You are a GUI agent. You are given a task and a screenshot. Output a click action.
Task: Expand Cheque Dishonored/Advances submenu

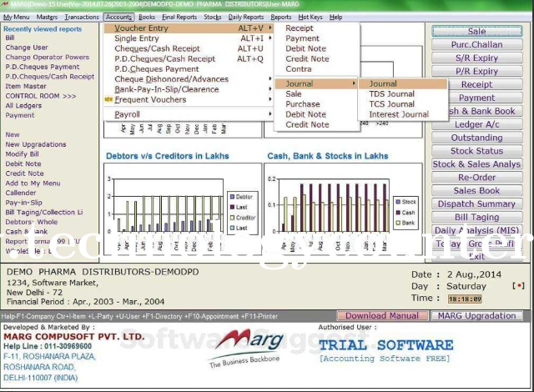click(x=189, y=79)
